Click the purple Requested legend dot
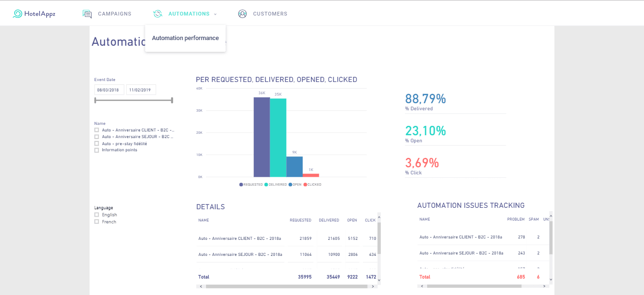This screenshot has height=295, width=644. 241,185
